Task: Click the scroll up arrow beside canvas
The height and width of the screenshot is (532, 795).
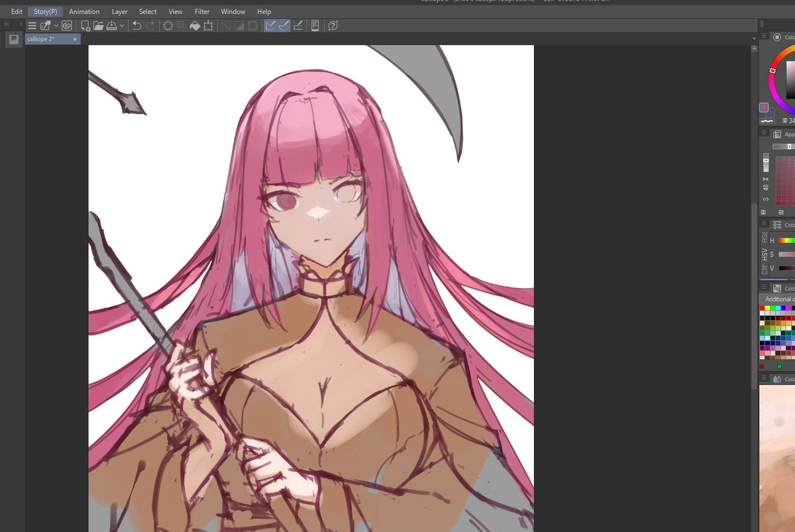Action: click(754, 48)
